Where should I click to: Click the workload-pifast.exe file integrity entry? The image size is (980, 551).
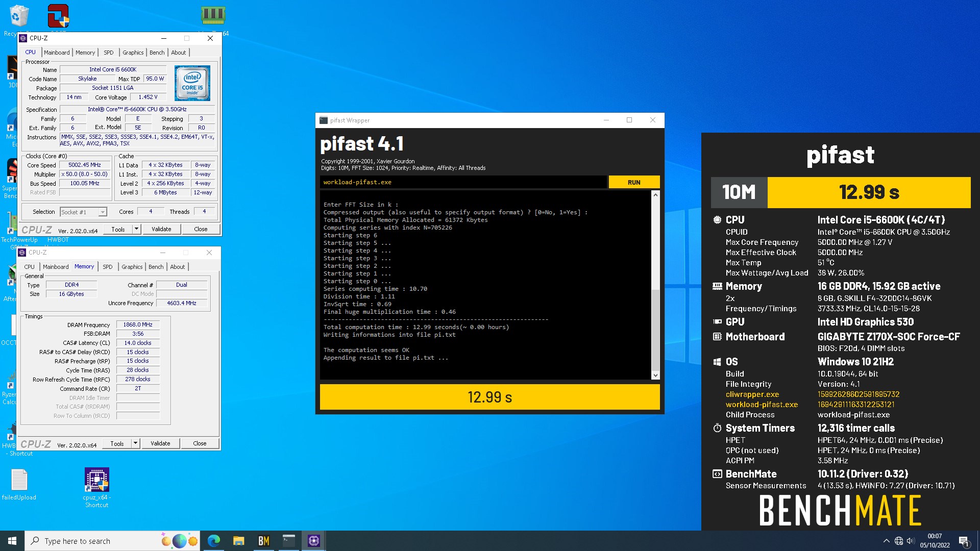[x=762, y=405]
